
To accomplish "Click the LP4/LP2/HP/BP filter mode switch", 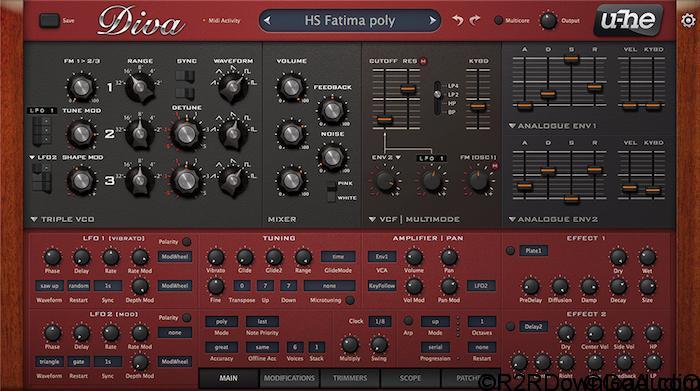I will coord(438,98).
